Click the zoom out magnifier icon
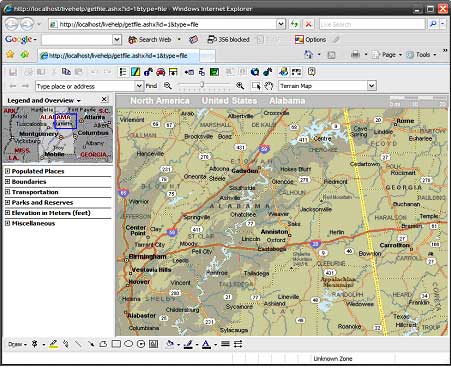The width and height of the screenshot is (451, 368). click(168, 86)
